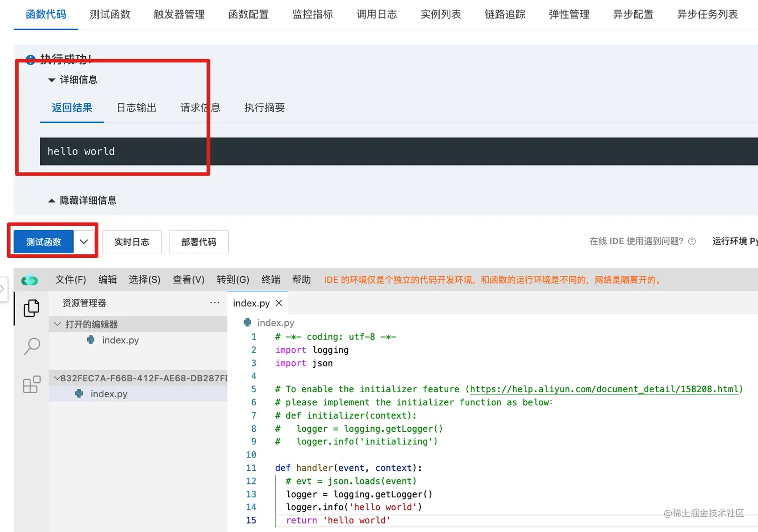Screen dimensions: 758x532
Task: Click the help question mark icon beside IDE问题
Action: (x=692, y=241)
